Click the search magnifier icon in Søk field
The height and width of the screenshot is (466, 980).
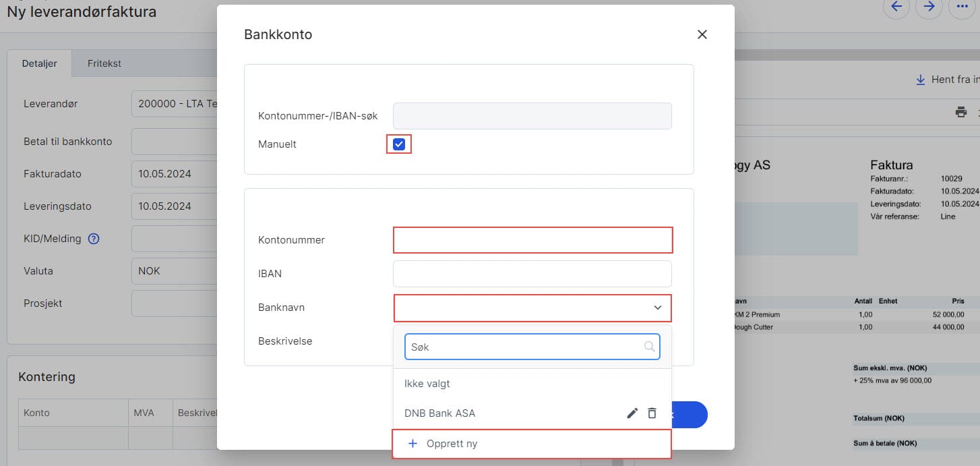click(x=649, y=347)
